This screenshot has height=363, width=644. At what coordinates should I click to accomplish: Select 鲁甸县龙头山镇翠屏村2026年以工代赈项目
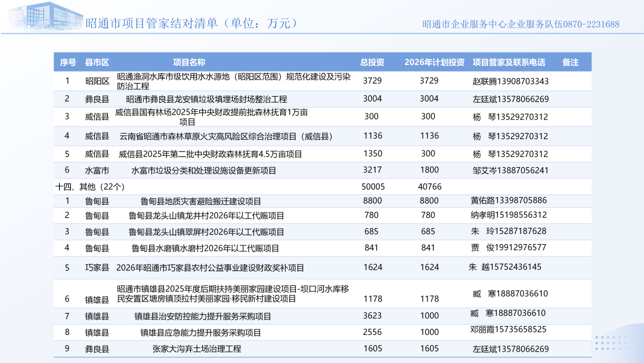point(206,232)
